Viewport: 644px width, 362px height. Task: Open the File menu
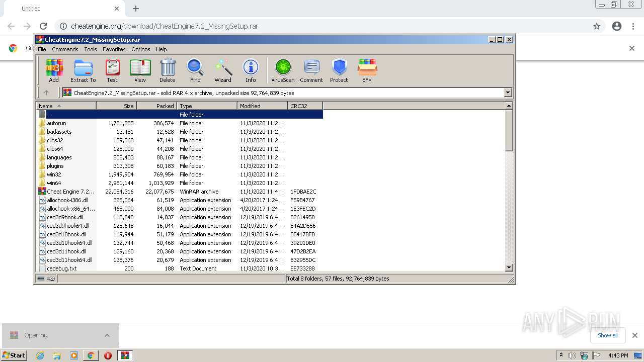[x=42, y=49]
